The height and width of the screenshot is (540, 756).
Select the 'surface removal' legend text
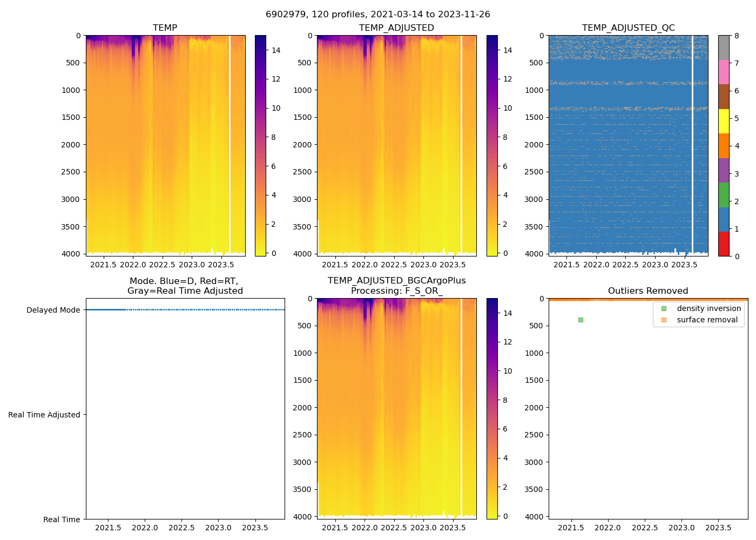tap(707, 320)
